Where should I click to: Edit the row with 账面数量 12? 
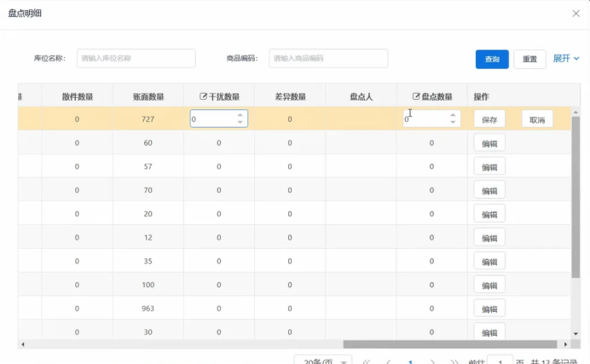coord(489,238)
